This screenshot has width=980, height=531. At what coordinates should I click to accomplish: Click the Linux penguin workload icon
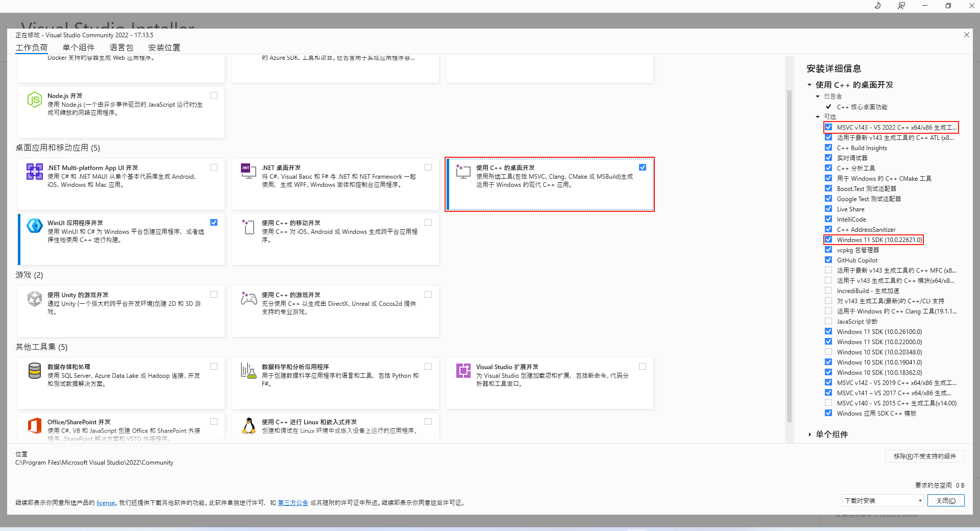click(249, 425)
